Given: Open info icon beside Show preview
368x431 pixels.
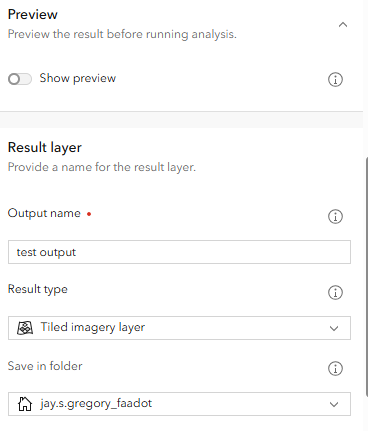Looking at the screenshot, I should [x=335, y=79].
